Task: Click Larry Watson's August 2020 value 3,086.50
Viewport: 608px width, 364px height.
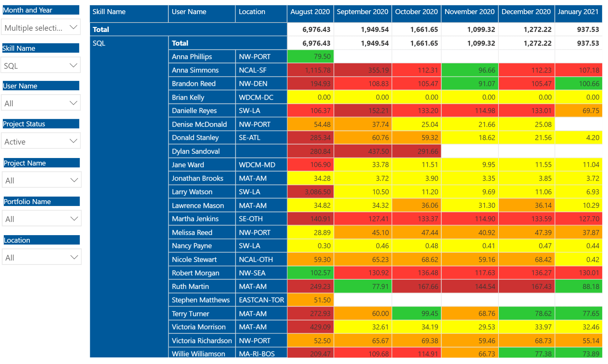Action: click(317, 192)
